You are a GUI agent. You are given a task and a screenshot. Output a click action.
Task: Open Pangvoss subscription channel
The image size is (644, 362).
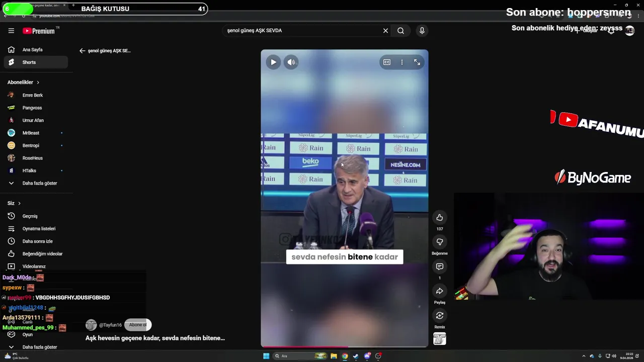pyautogui.click(x=35, y=108)
